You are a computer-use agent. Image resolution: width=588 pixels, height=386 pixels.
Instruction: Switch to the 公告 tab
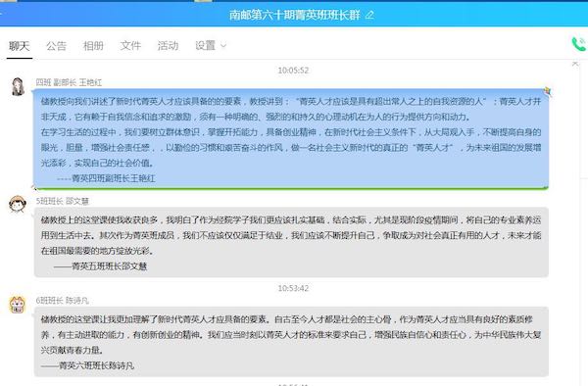click(x=56, y=46)
